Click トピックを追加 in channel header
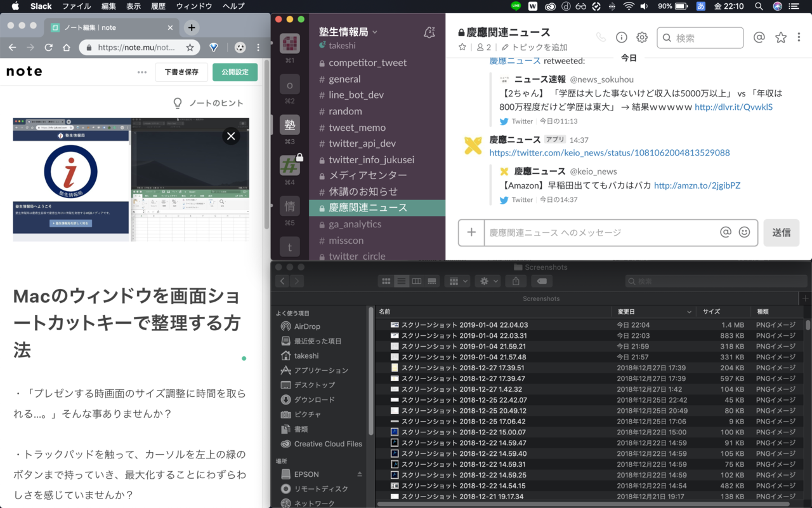The image size is (812, 508). pos(534,47)
